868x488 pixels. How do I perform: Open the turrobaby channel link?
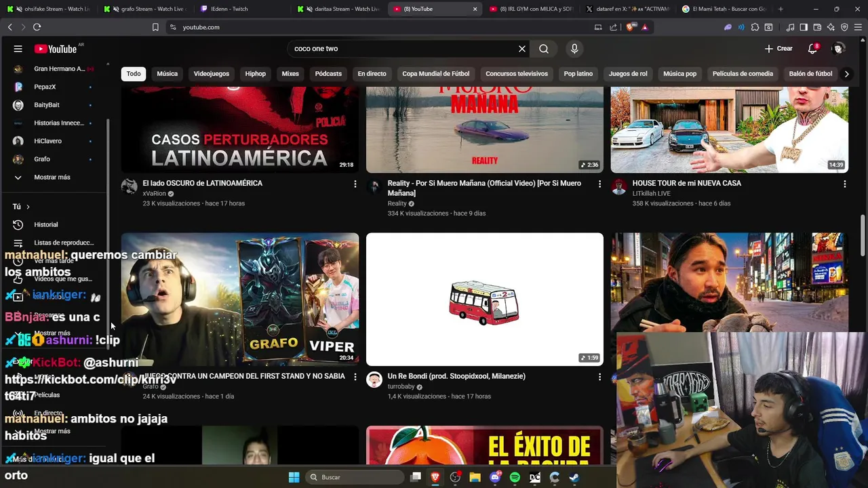[401, 386]
